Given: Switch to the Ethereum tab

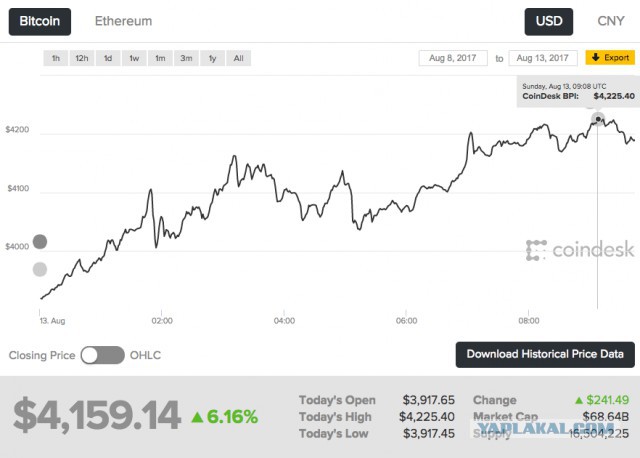Looking at the screenshot, I should tap(123, 21).
